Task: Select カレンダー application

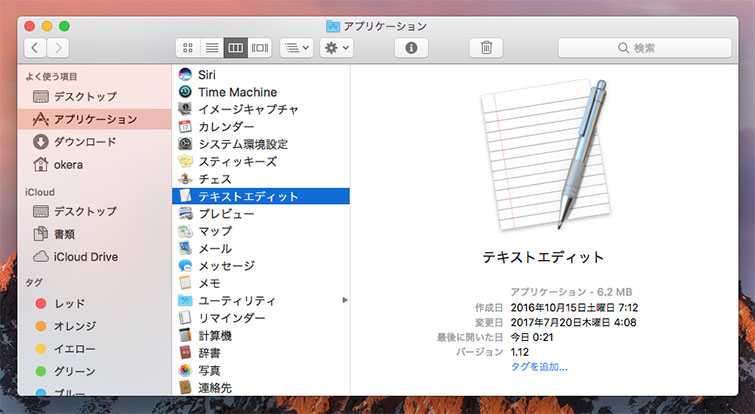Action: coord(261,127)
